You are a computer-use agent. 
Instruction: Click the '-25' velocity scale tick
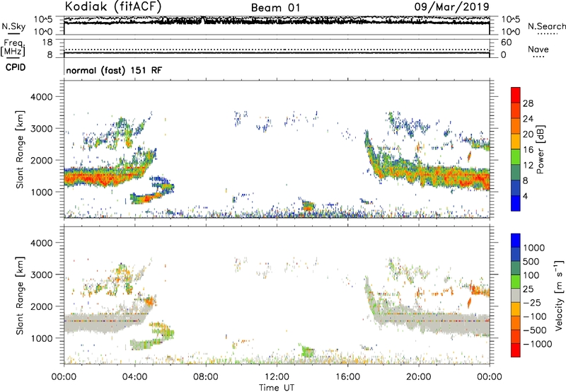coord(532,302)
